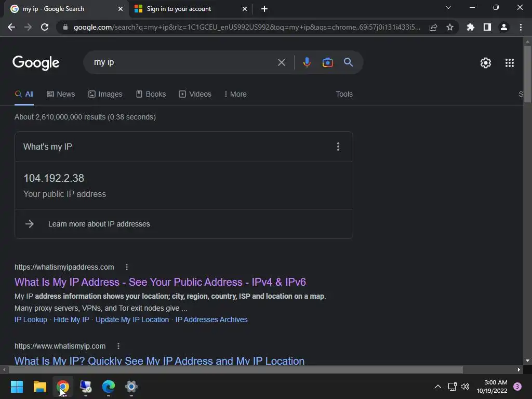The image size is (532, 399).
Task: Open Google quick settings gear
Action: click(486, 63)
